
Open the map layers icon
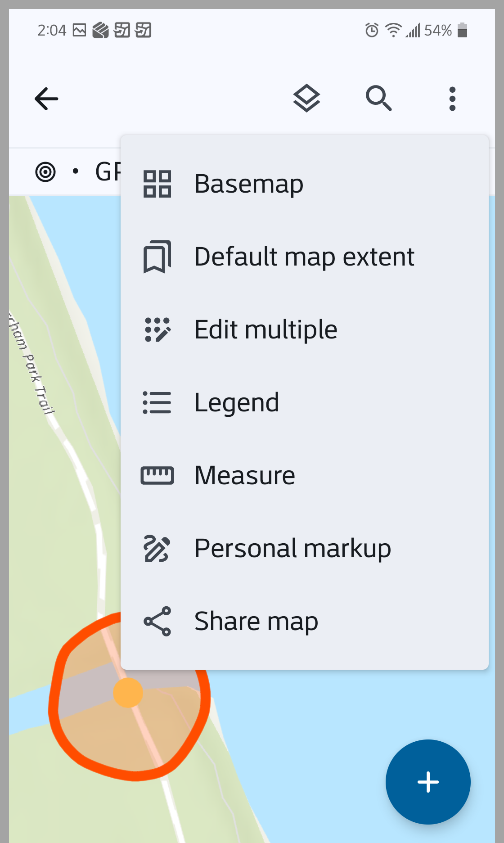pyautogui.click(x=306, y=98)
